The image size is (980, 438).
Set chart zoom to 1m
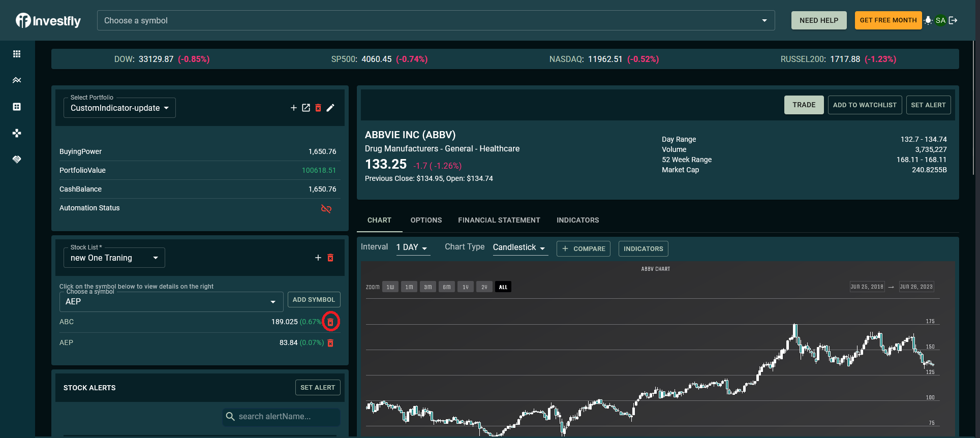coord(409,287)
